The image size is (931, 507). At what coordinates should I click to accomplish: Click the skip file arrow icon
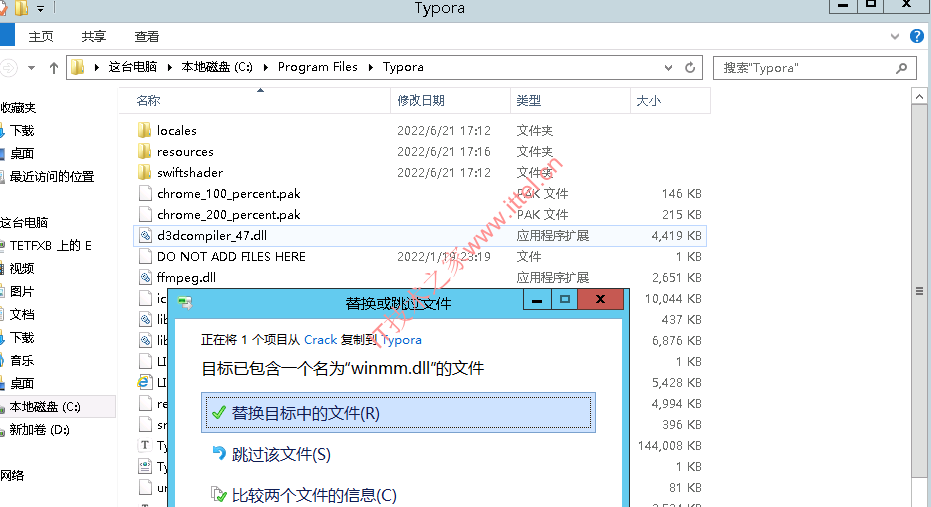click(x=218, y=454)
